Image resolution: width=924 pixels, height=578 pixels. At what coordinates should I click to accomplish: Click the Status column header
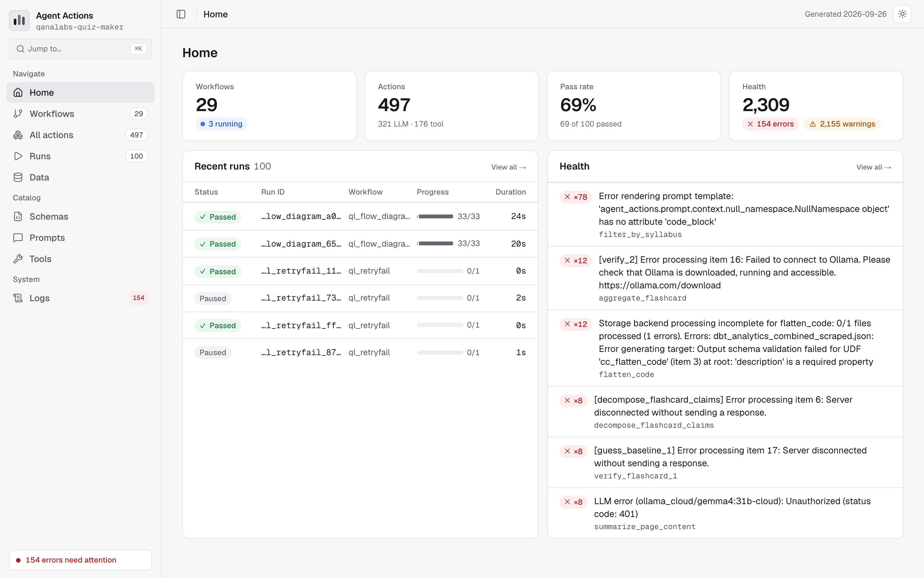tap(206, 192)
